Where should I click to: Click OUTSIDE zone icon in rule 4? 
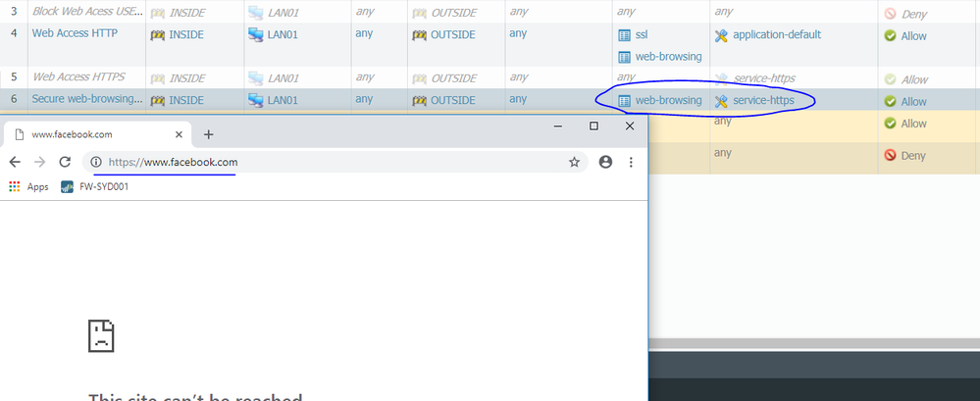(419, 35)
